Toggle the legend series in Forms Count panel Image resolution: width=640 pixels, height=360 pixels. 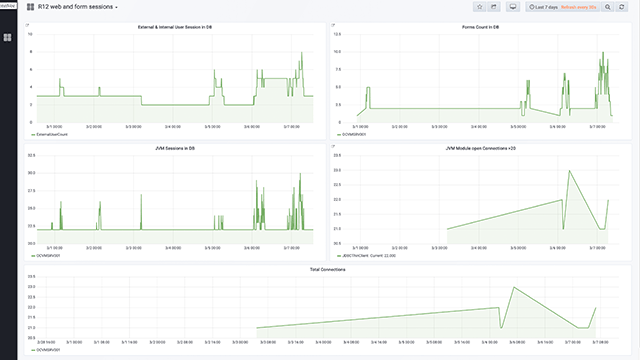[354, 134]
